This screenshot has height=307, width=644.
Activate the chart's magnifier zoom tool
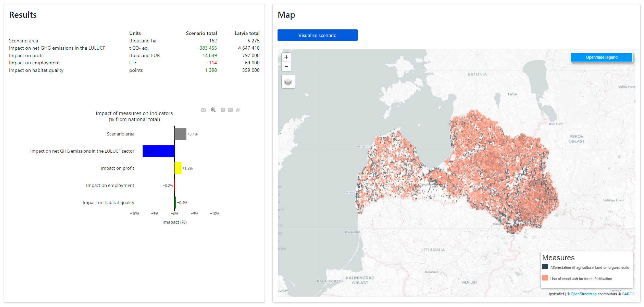(213, 110)
